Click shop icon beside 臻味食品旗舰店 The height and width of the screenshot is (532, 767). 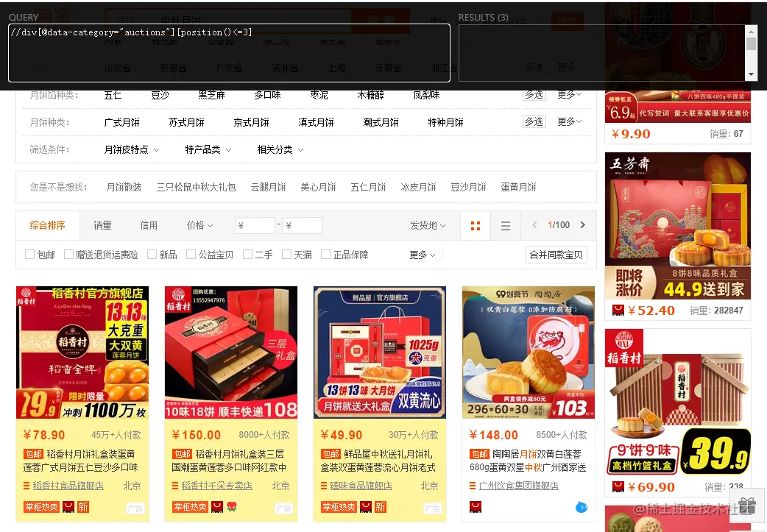pyautogui.click(x=324, y=486)
